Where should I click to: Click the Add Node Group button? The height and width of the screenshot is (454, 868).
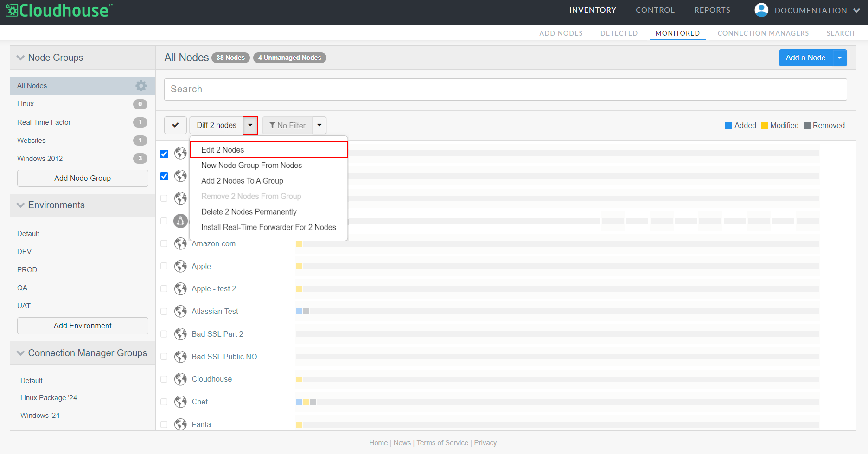click(x=83, y=178)
